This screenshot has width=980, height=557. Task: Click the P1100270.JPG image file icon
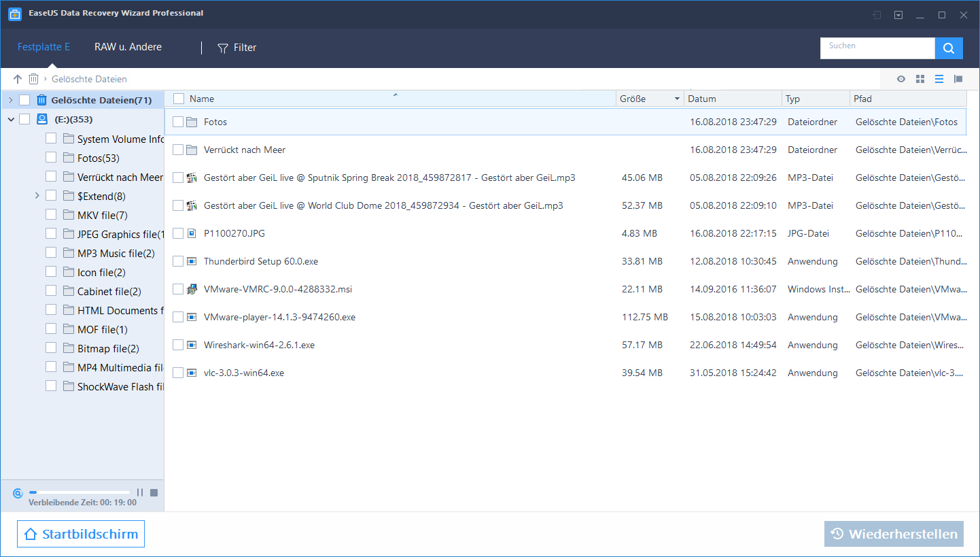click(x=192, y=233)
